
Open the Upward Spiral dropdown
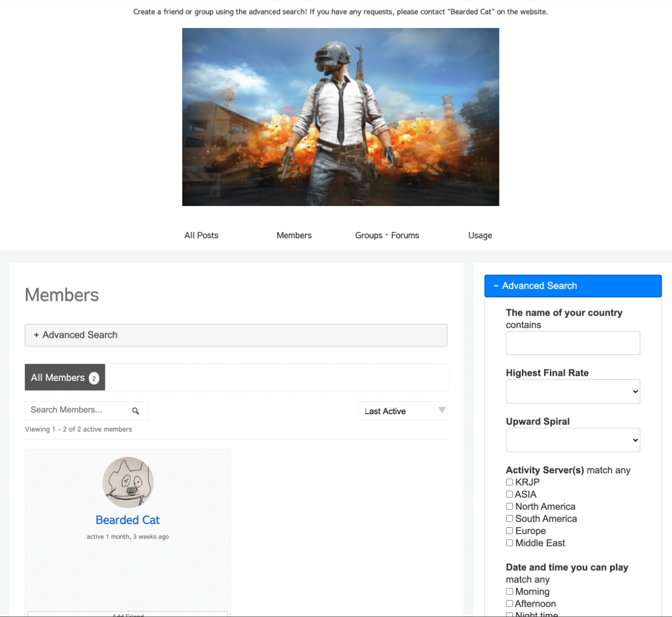click(573, 440)
